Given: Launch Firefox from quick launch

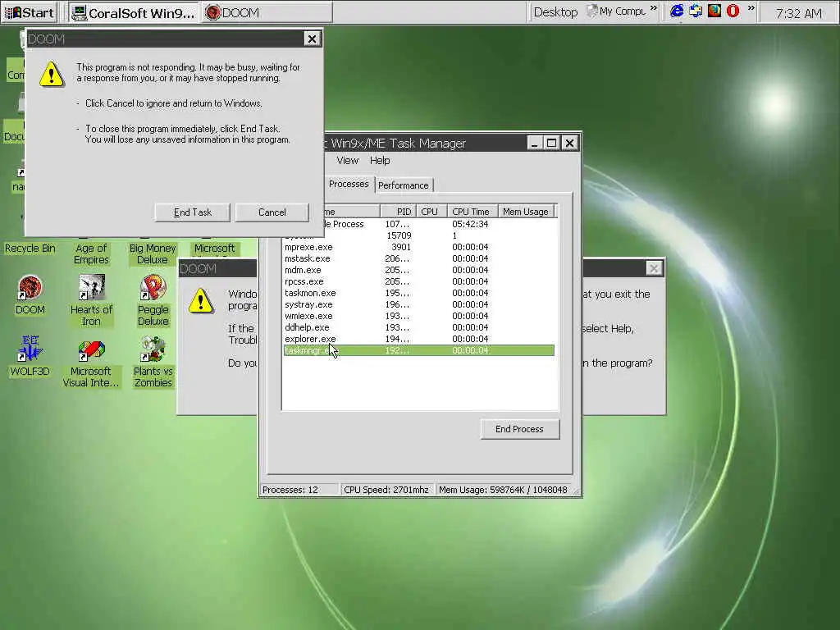Looking at the screenshot, I should 714,11.
